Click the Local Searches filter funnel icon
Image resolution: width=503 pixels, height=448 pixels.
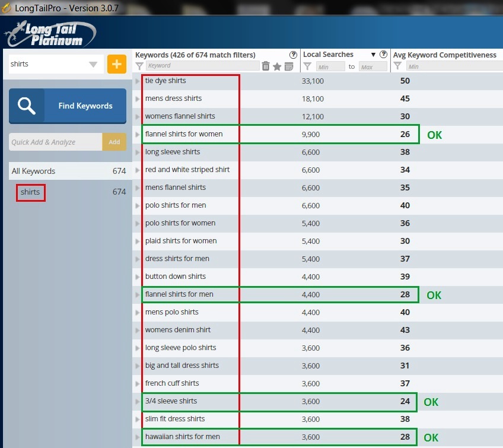307,66
